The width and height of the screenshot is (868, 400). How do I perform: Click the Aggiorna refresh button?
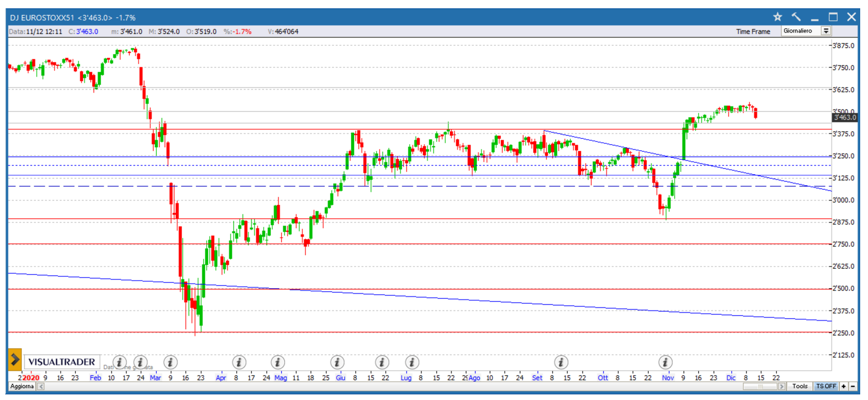click(22, 386)
